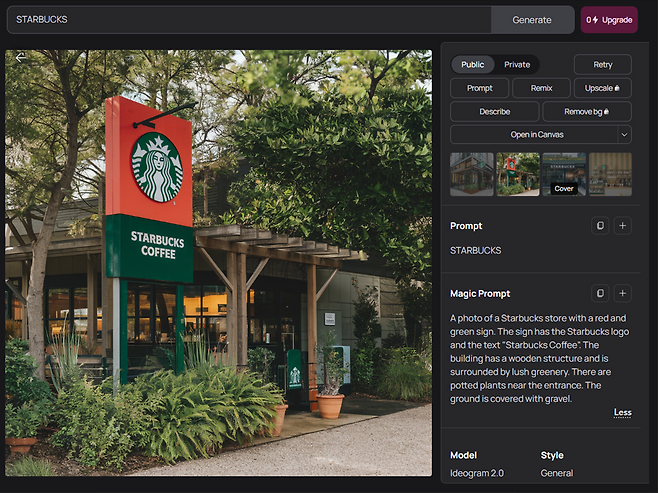This screenshot has height=493, width=658.
Task: Select the first image variation thumbnail
Action: click(472, 174)
